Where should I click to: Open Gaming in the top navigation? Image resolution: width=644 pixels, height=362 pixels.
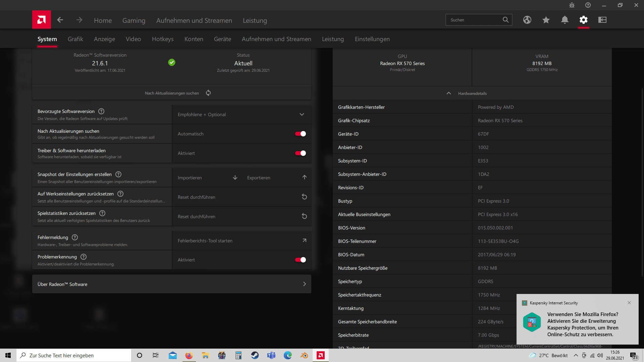[x=134, y=20]
